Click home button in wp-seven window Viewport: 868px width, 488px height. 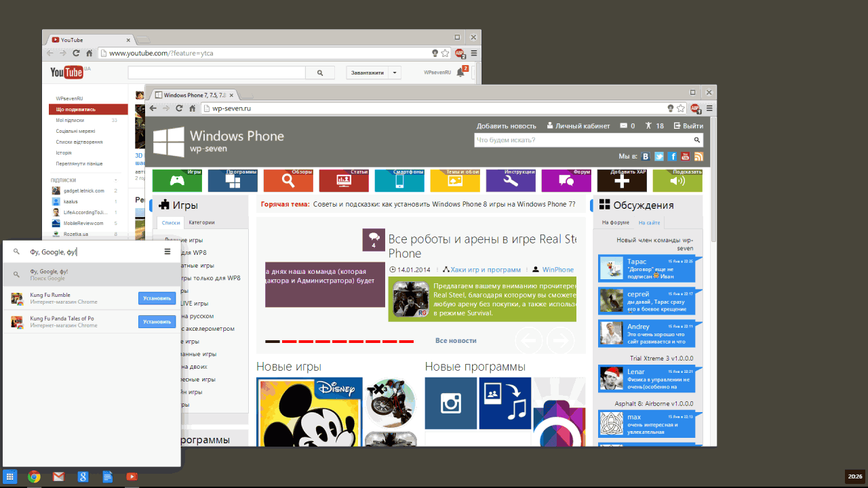(193, 108)
